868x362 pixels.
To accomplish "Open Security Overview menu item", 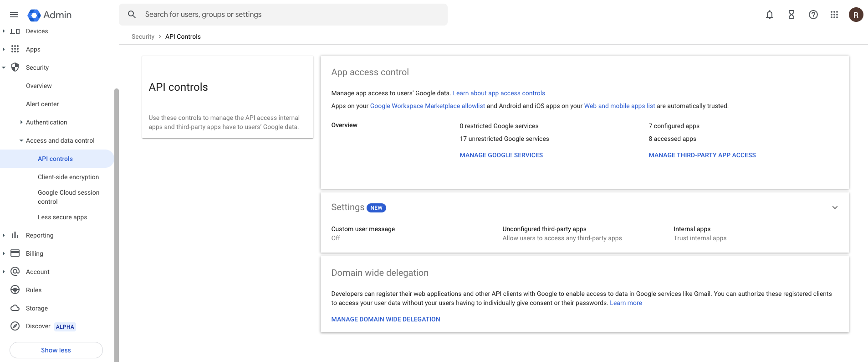I will [39, 86].
